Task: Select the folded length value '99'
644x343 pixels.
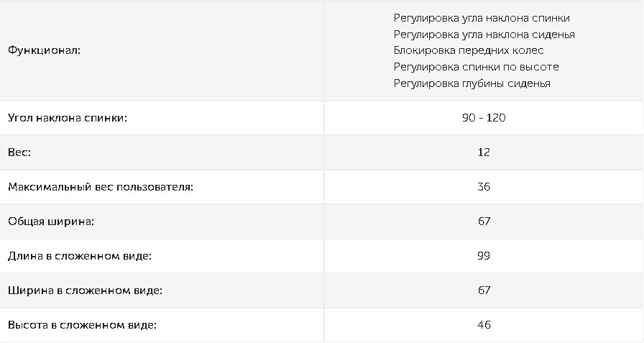Action: coord(484,256)
